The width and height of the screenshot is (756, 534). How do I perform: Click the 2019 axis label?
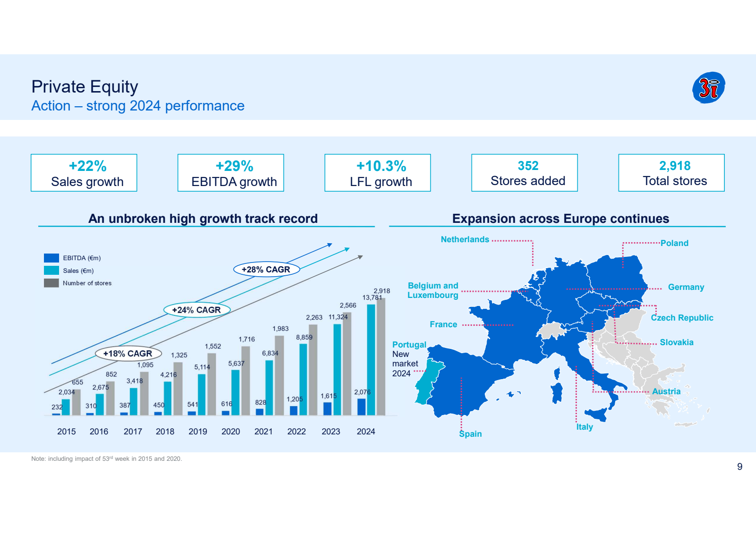click(198, 432)
